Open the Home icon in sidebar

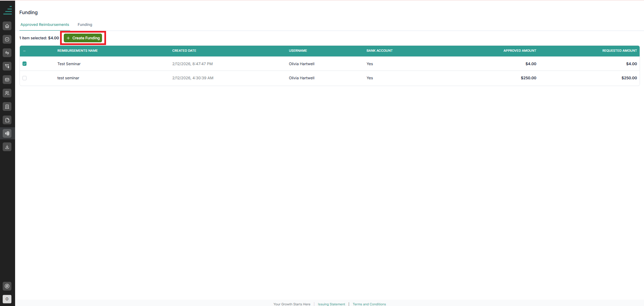click(x=7, y=26)
